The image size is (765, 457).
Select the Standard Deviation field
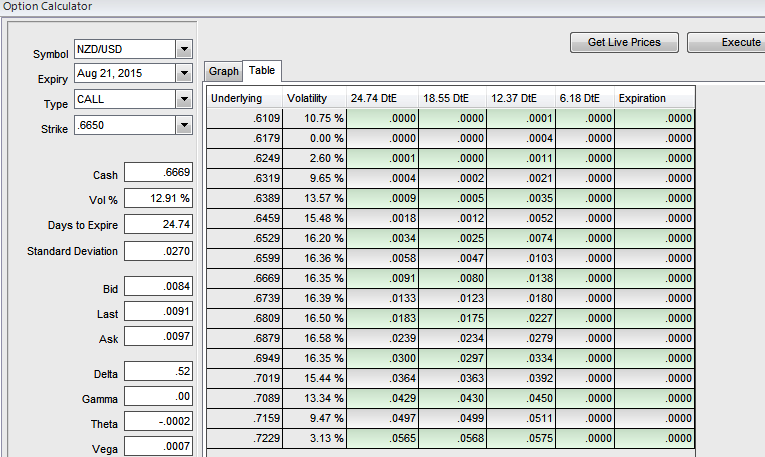(x=159, y=250)
